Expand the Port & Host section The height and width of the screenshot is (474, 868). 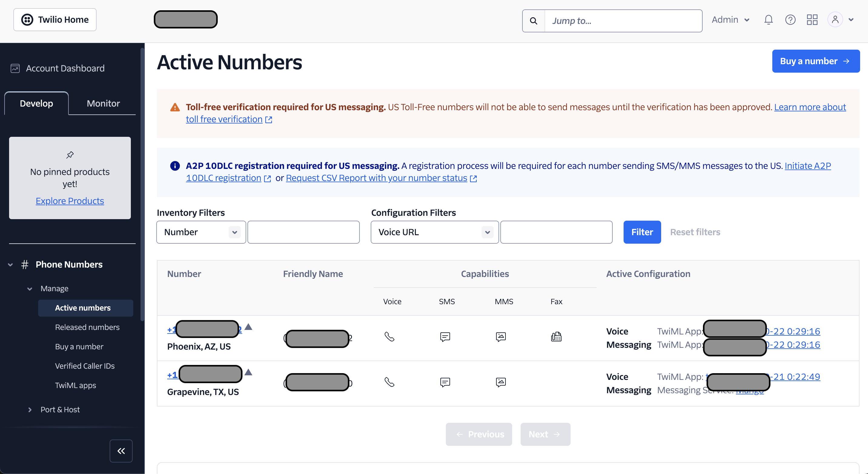click(30, 410)
